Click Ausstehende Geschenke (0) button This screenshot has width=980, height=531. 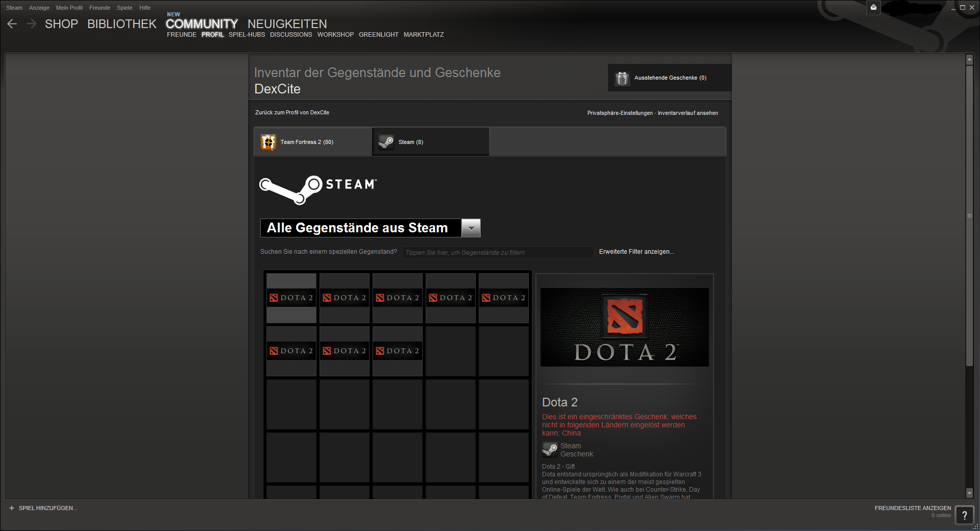(x=670, y=78)
